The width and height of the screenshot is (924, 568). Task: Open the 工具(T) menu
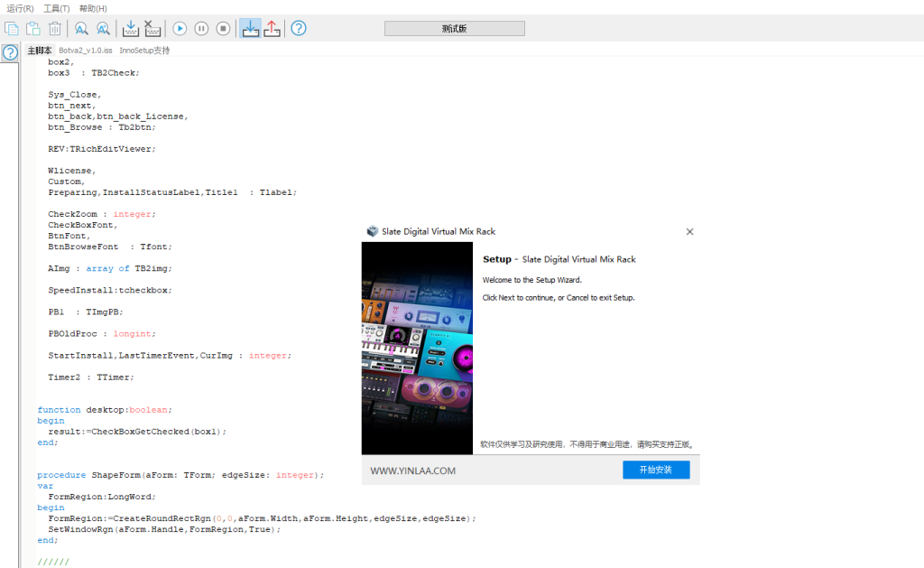pos(56,8)
